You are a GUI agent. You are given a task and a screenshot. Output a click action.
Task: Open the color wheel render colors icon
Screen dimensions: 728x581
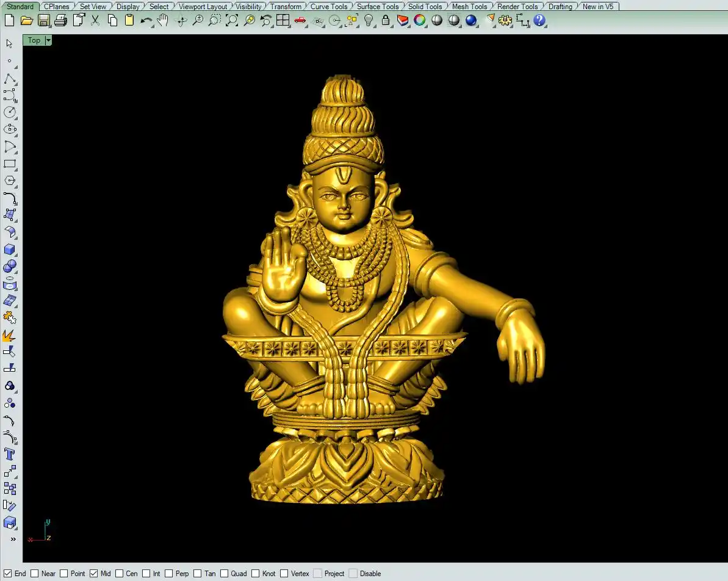point(420,20)
